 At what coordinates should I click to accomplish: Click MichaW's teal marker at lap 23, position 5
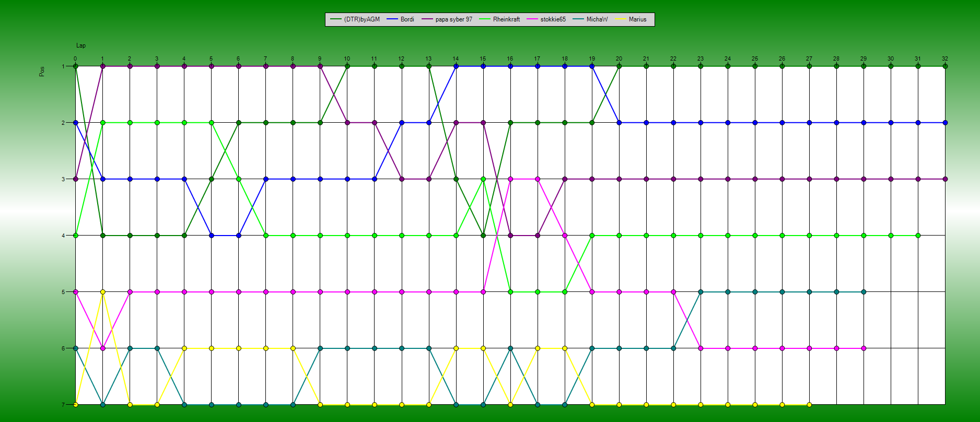pyautogui.click(x=701, y=292)
